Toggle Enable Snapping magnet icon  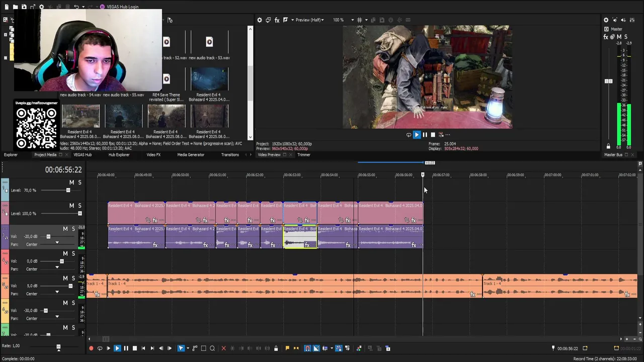pyautogui.click(x=307, y=348)
